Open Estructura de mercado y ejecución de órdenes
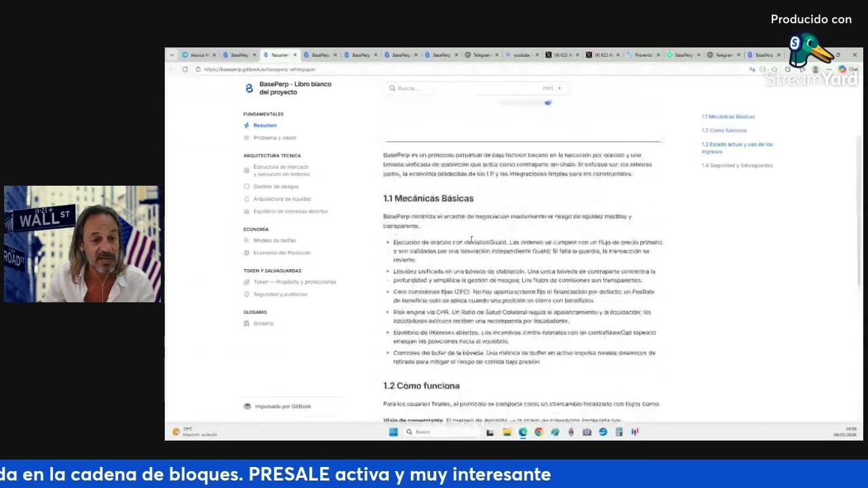 pyautogui.click(x=281, y=170)
